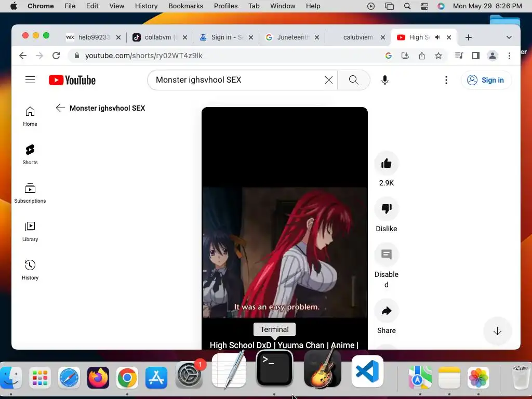Go to Home in sidebar
Screen dimensions: 532x399
click(30, 116)
